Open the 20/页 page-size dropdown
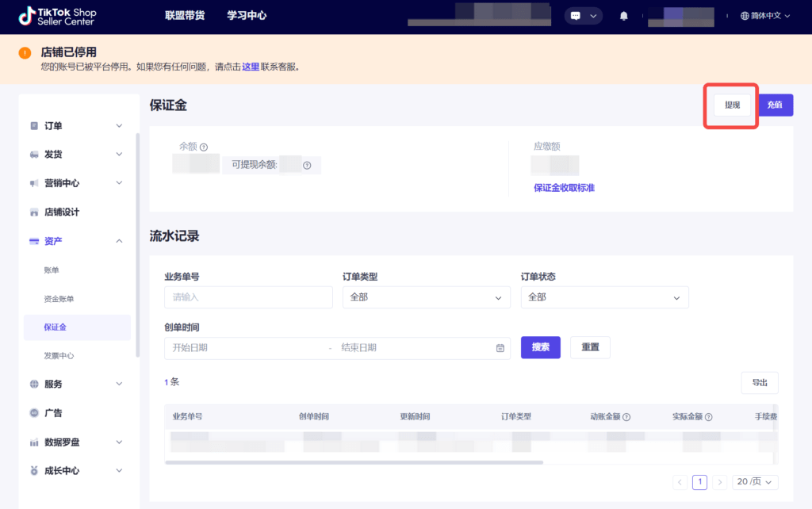 click(754, 481)
